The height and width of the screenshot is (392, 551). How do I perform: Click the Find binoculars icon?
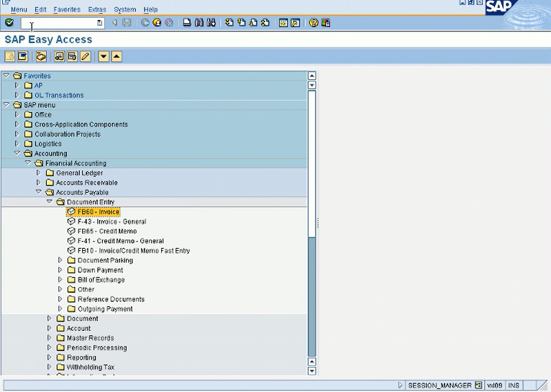(x=199, y=23)
